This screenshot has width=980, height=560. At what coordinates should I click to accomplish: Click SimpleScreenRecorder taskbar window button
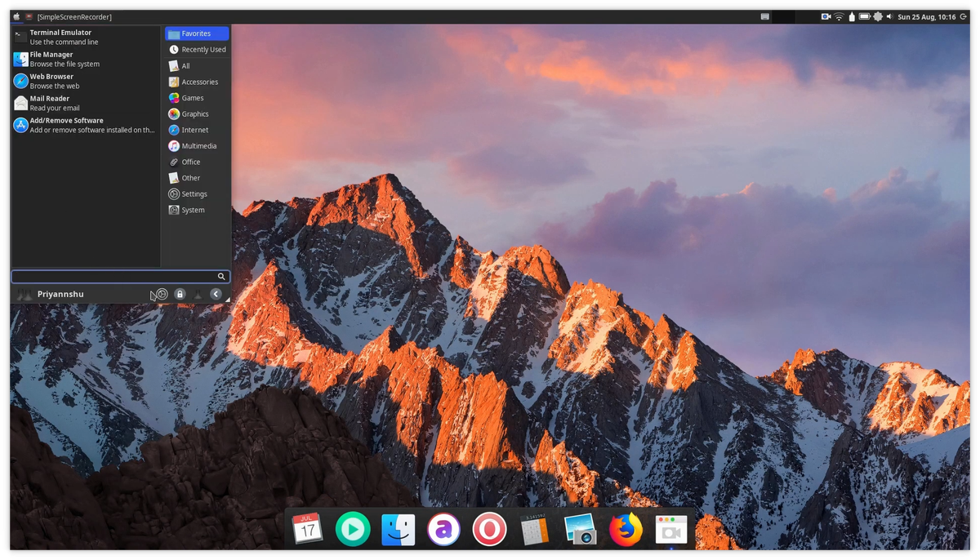[69, 17]
